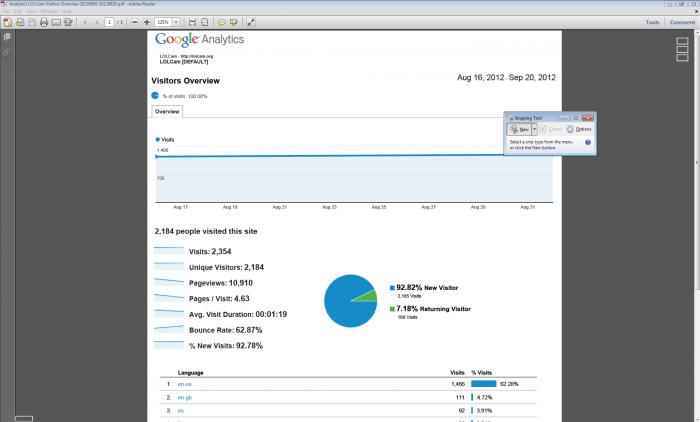This screenshot has width=700, height=422.
Task: Click the second toolbar icon beside Create PDF
Action: click(x=20, y=22)
